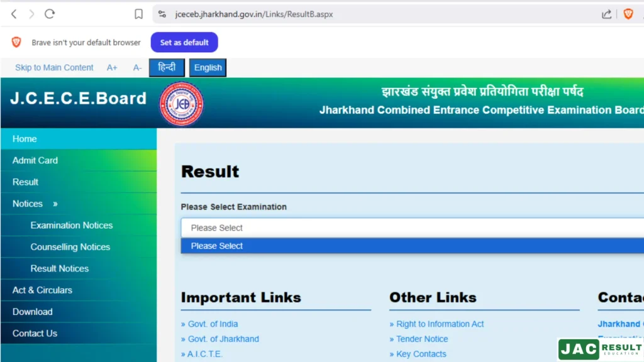Click the Hindi board name झारखंड संयुक्त प्रवेश heading
644x362 pixels.
[482, 92]
